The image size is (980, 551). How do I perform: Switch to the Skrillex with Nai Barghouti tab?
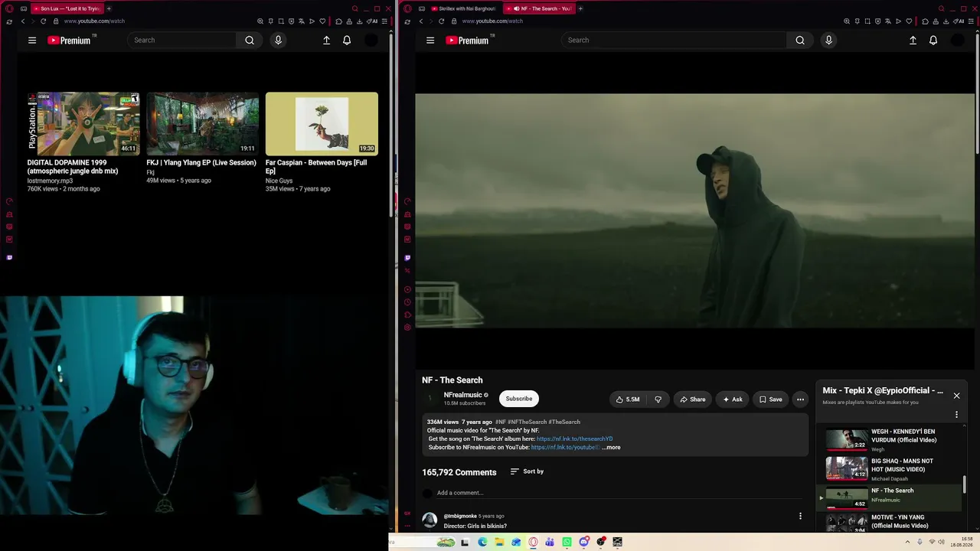tap(463, 8)
